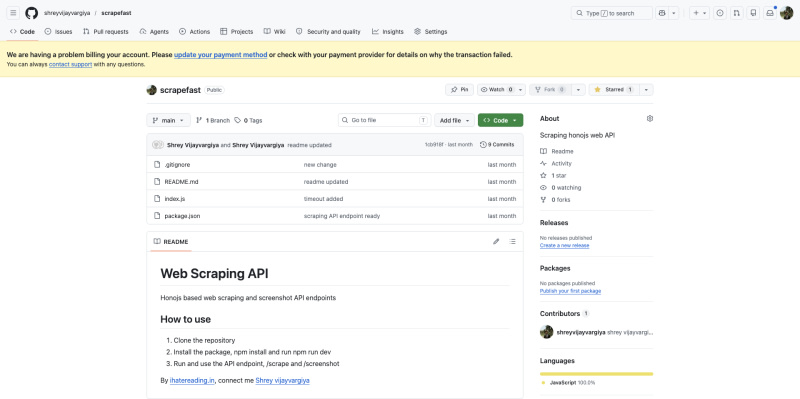The width and height of the screenshot is (800, 399).
Task: Open the notifications inbox icon
Action: click(770, 13)
